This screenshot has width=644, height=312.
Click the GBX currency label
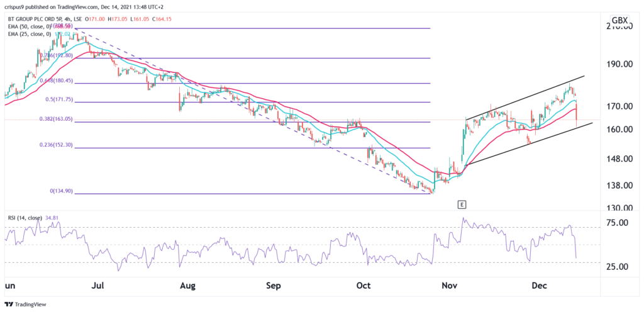(619, 21)
